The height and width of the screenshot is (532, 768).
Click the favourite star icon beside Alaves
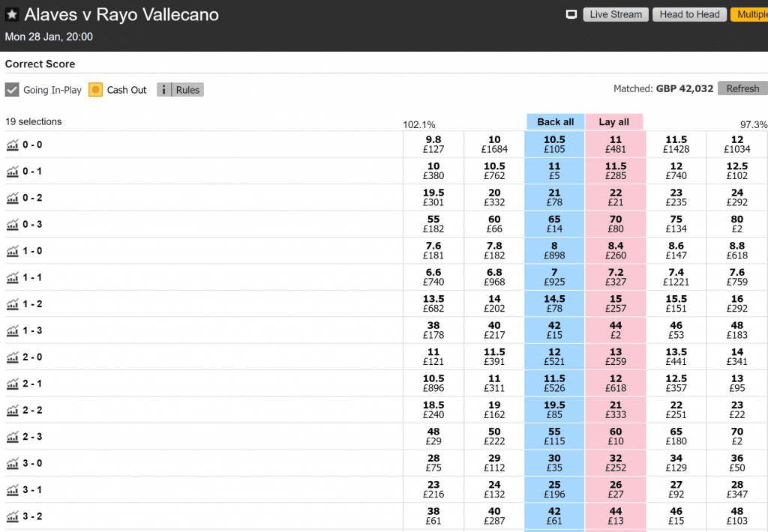(x=12, y=15)
